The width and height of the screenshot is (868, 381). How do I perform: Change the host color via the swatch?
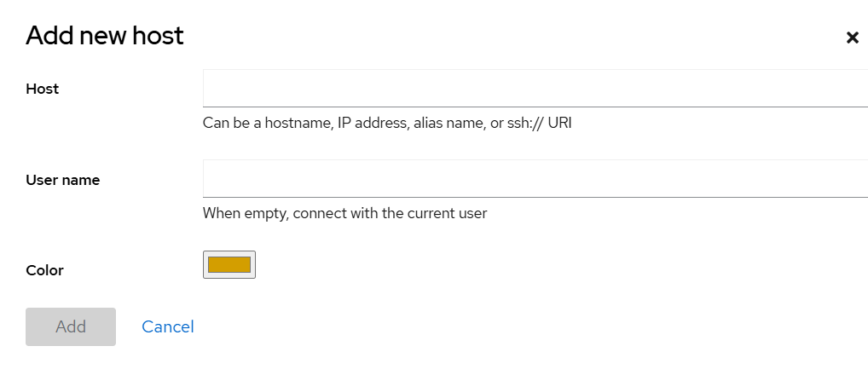229,265
